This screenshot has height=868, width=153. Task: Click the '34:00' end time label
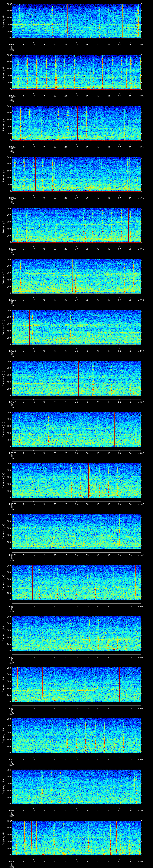coord(141,147)
